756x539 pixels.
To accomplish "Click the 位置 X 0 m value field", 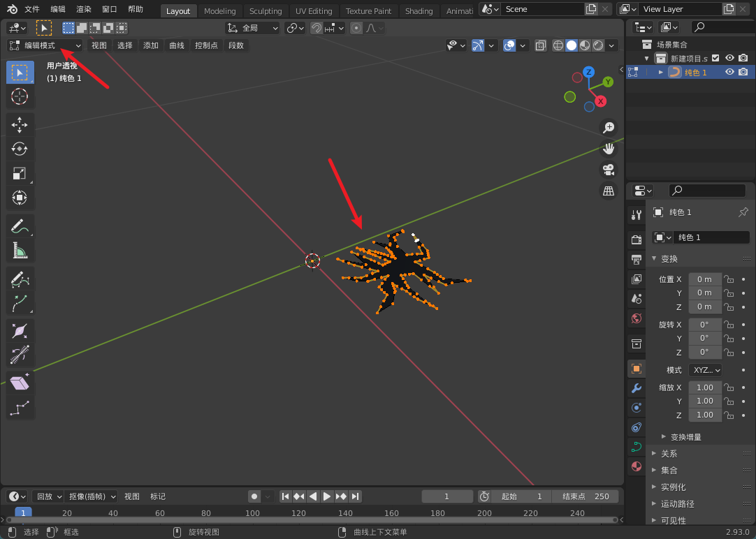I will click(x=704, y=279).
